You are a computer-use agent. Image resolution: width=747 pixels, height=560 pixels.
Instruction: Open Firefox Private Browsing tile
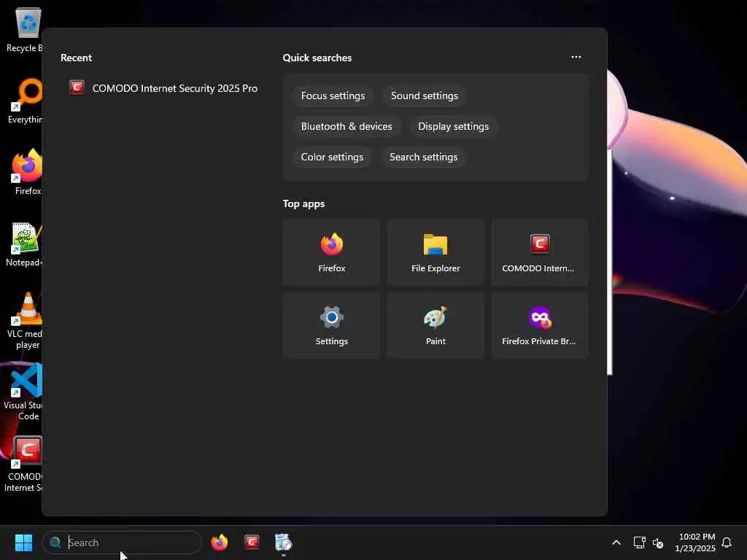pyautogui.click(x=539, y=325)
